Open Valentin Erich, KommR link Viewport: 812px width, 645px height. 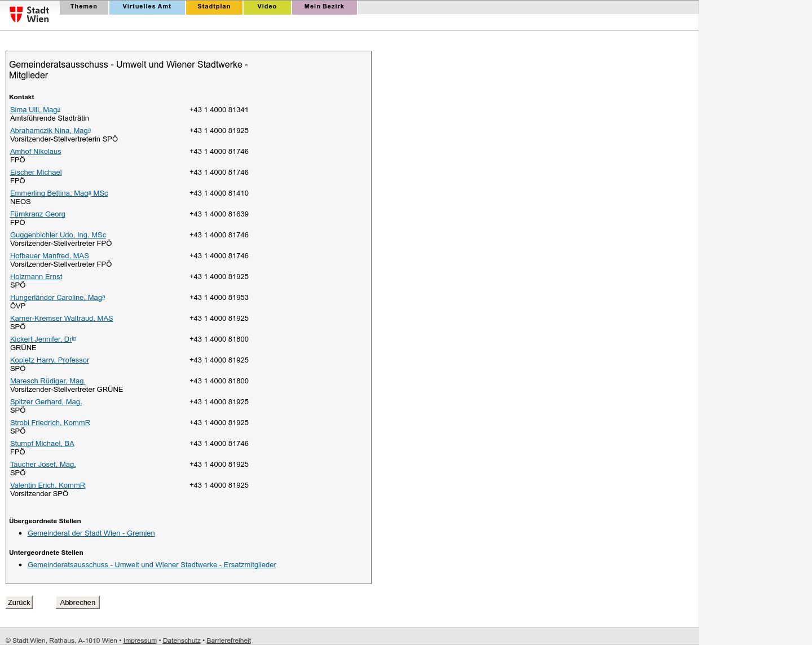pyautogui.click(x=47, y=485)
